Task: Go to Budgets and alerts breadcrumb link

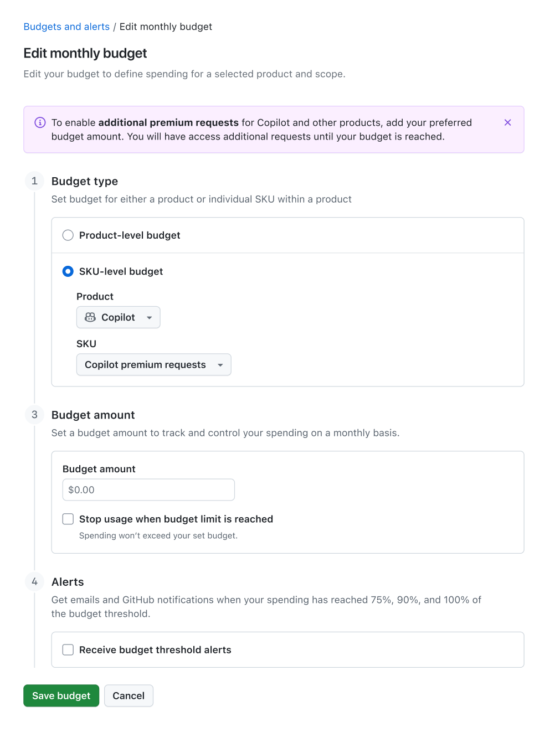Action: click(66, 27)
